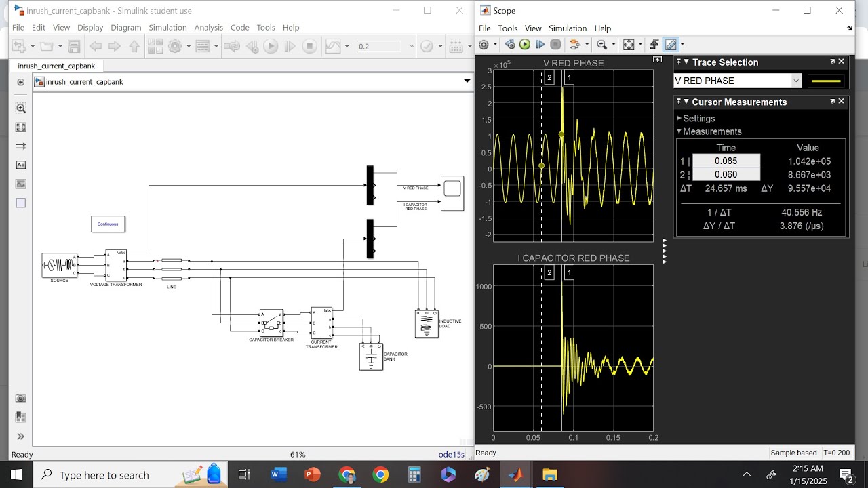The height and width of the screenshot is (488, 868).
Task: Collapse the Cursor Measurements panel
Action: pyautogui.click(x=686, y=102)
